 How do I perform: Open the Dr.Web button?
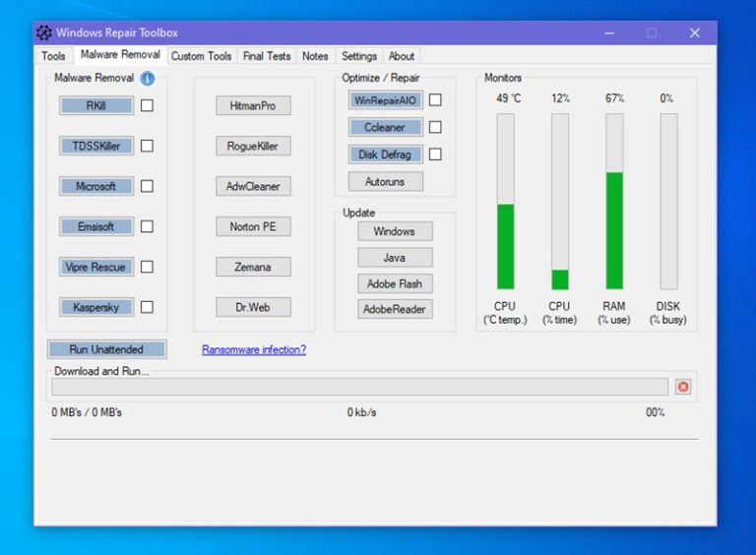[x=253, y=307]
